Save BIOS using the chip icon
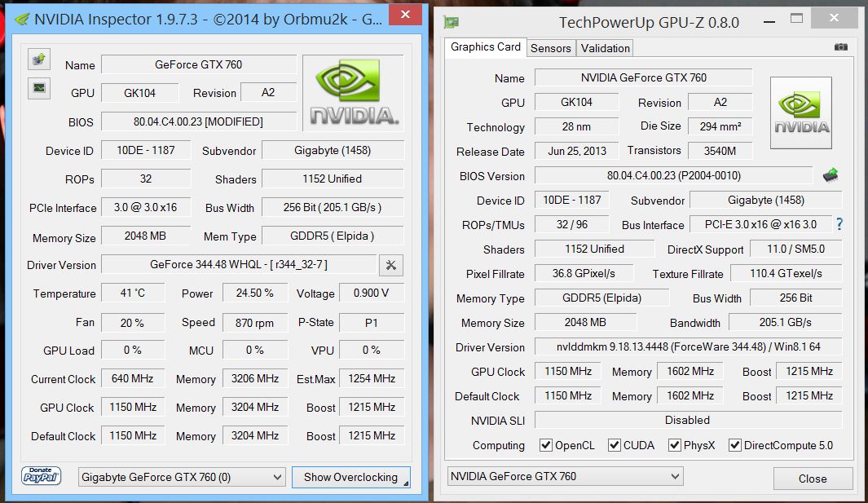The height and width of the screenshot is (503, 868). point(831,175)
